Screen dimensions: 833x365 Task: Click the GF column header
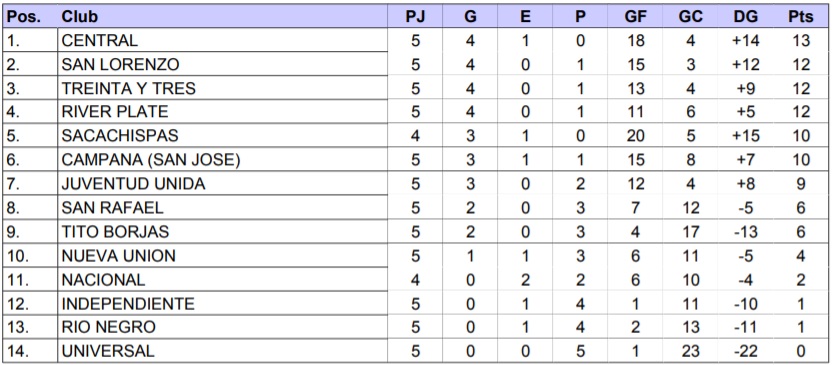635,16
